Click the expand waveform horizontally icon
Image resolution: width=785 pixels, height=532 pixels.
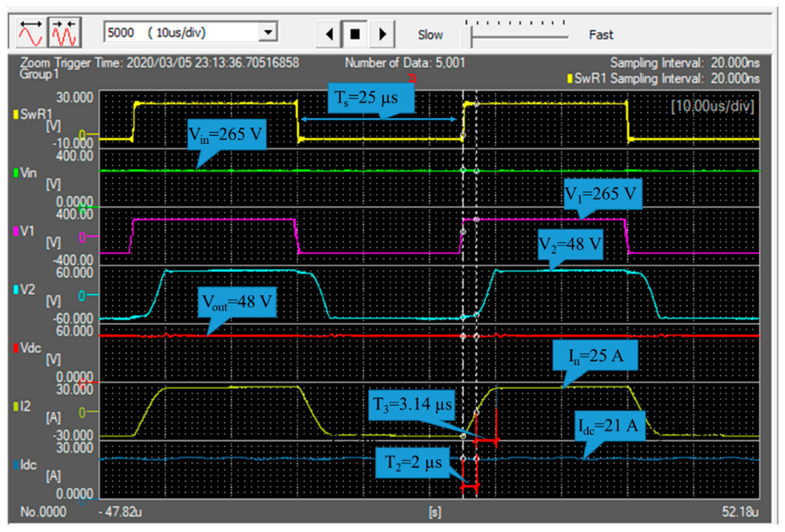pyautogui.click(x=31, y=33)
